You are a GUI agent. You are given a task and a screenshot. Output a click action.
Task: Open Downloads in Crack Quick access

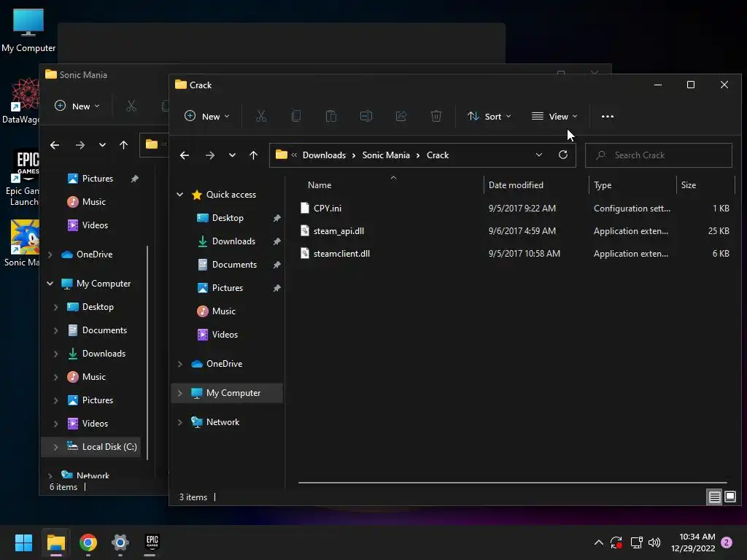tap(233, 241)
